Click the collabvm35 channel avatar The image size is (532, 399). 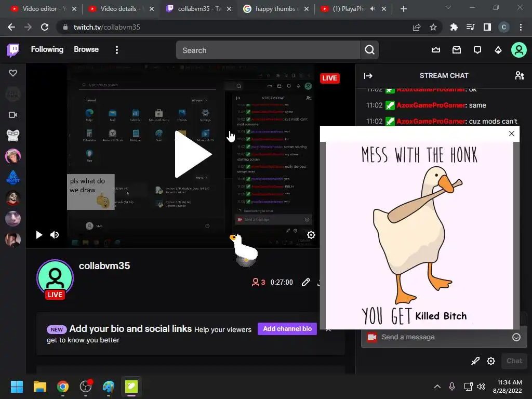55,278
